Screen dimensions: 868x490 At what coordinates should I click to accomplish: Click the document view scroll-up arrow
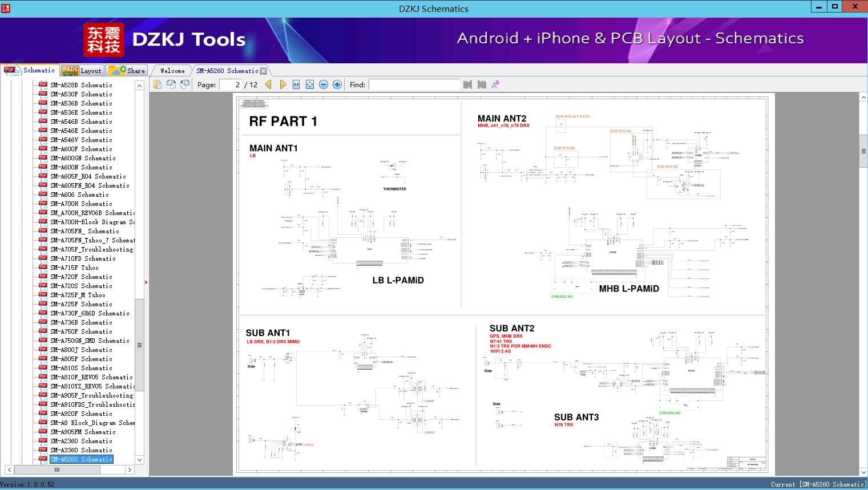[863, 98]
